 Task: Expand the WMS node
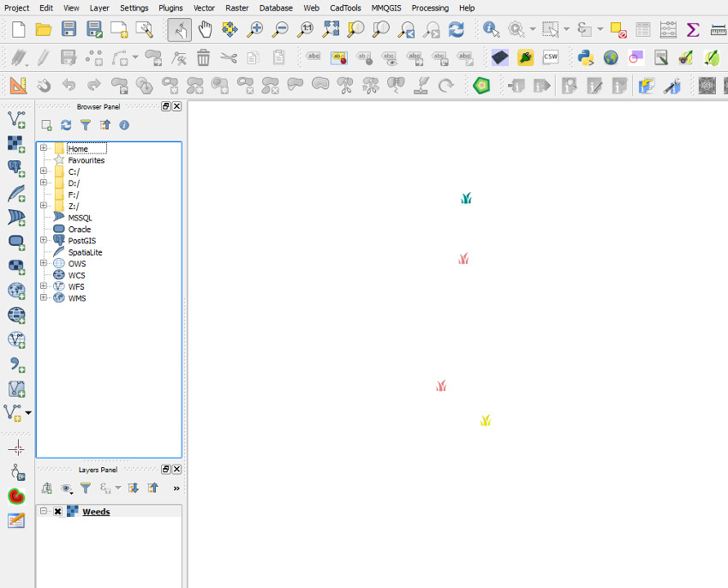(44, 297)
